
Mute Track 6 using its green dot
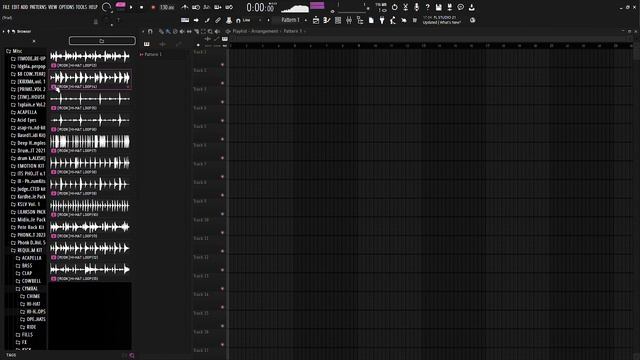222,158
